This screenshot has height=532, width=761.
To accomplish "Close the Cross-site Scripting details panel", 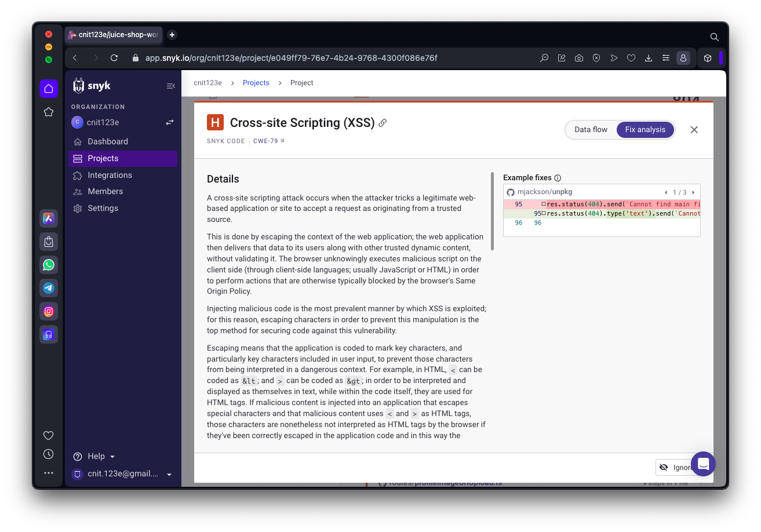I will click(694, 130).
